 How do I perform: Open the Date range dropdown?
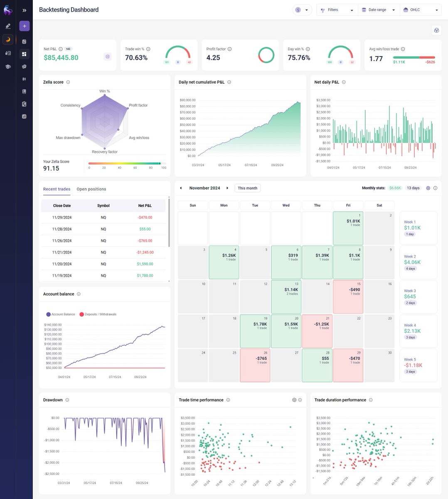pos(379,10)
